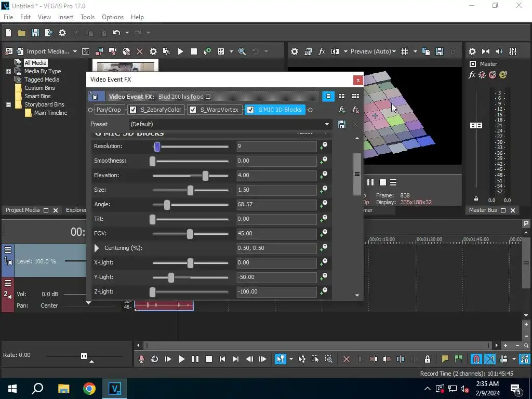Open Video Output FX in preview

(x=322, y=51)
